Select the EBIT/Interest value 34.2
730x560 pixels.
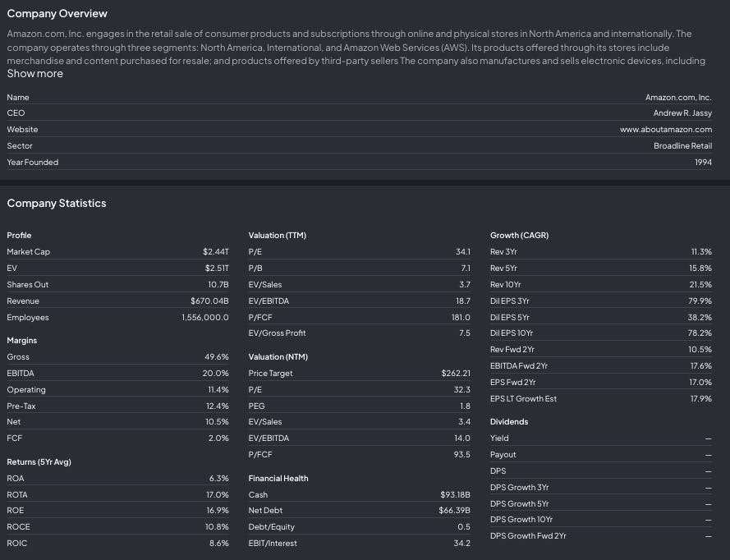click(461, 544)
